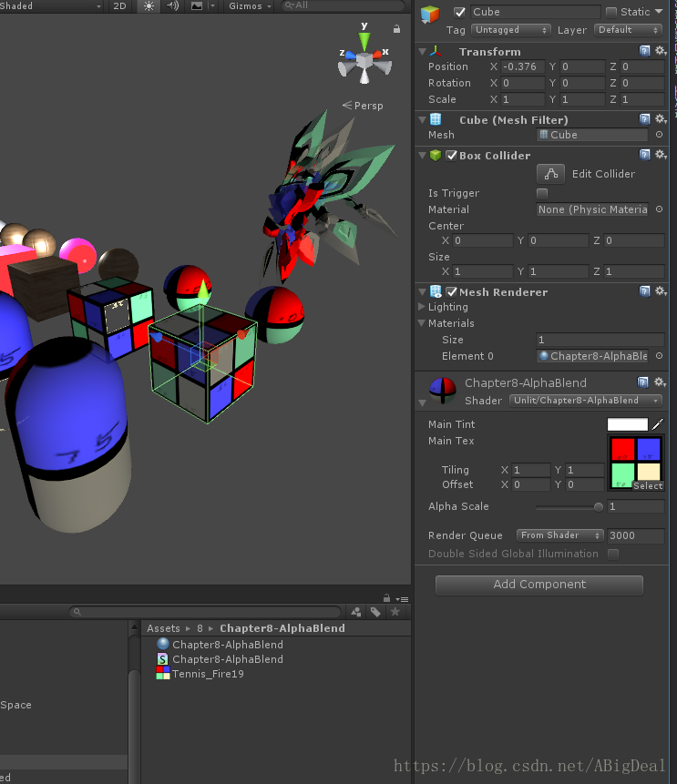The image size is (677, 784).
Task: Toggle the Static checkbox
Action: coord(611,12)
